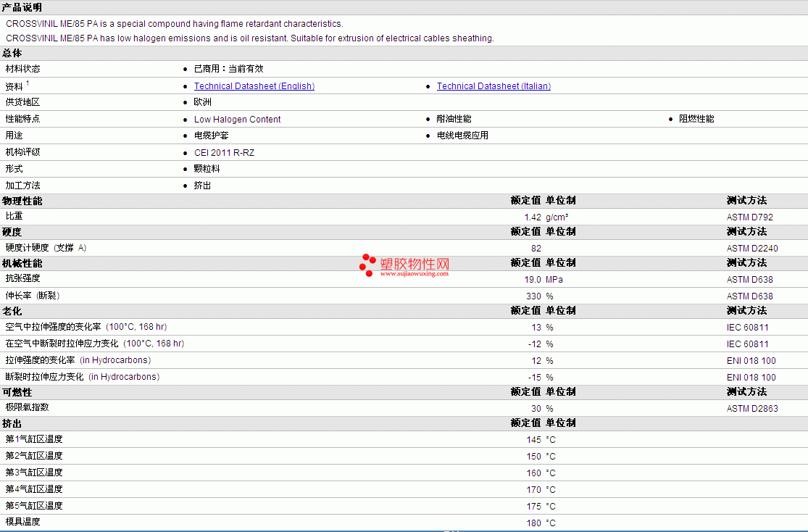Click the 拉伸强度的变化率 (in Hydrocarbons) label
This screenshot has width=808, height=532.
click(x=78, y=359)
